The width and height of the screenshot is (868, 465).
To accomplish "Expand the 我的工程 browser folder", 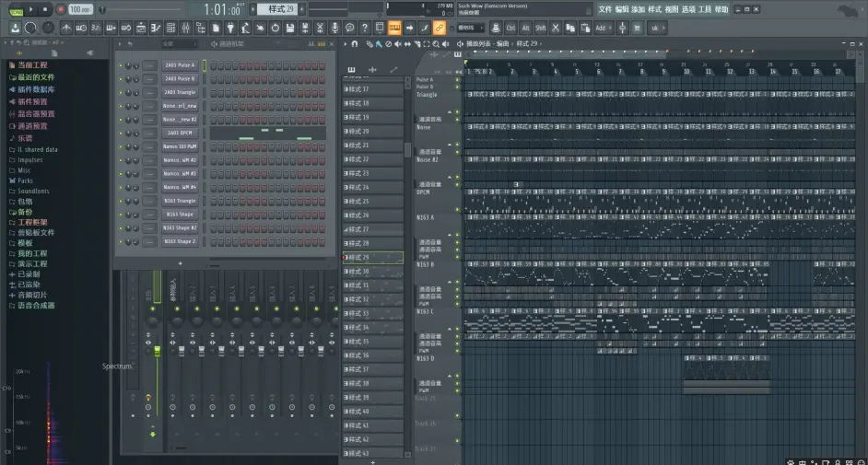I will tap(29, 253).
